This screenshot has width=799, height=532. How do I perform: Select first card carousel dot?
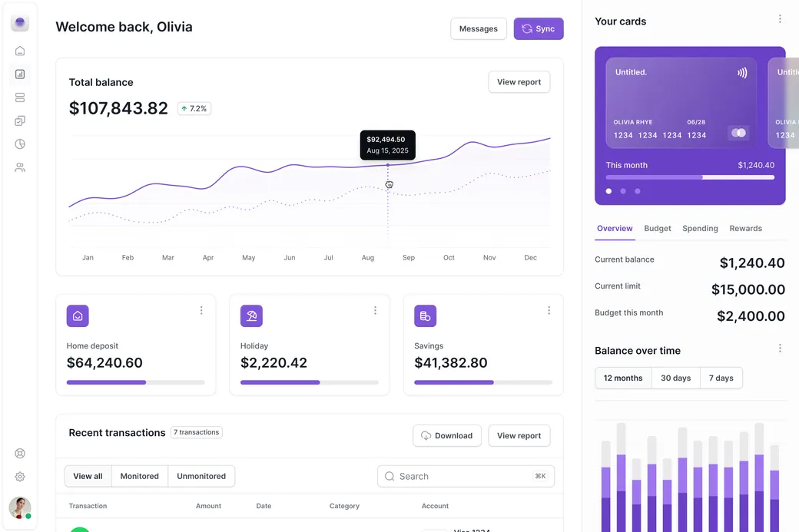point(608,191)
